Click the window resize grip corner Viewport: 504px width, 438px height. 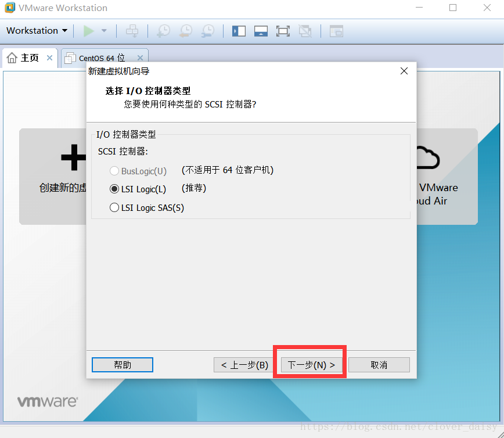point(499,434)
